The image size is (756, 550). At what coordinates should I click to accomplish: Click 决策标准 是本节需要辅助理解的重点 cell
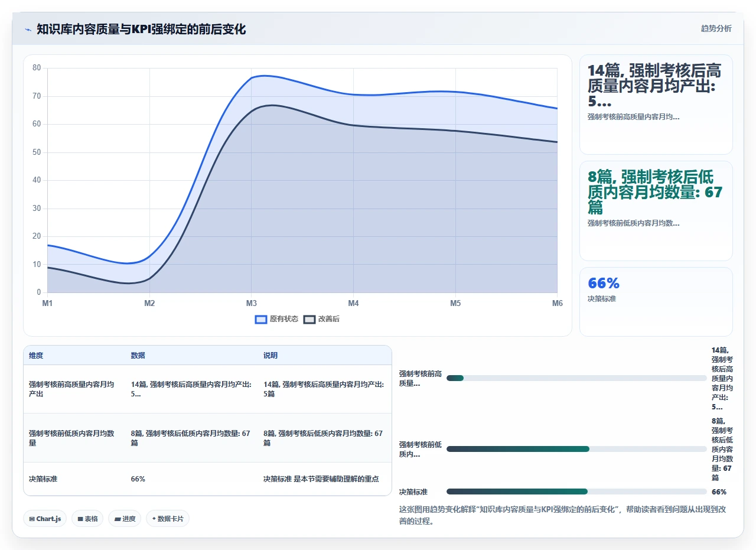tap(321, 479)
